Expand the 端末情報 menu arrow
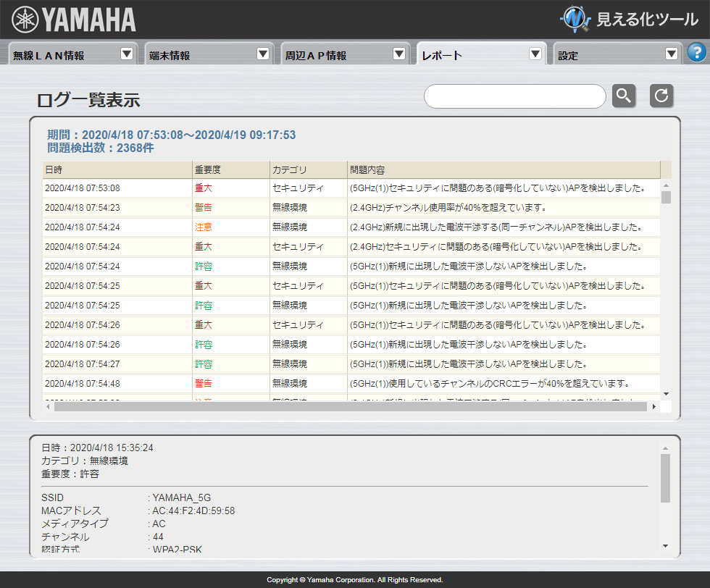The width and height of the screenshot is (710, 588). (263, 53)
